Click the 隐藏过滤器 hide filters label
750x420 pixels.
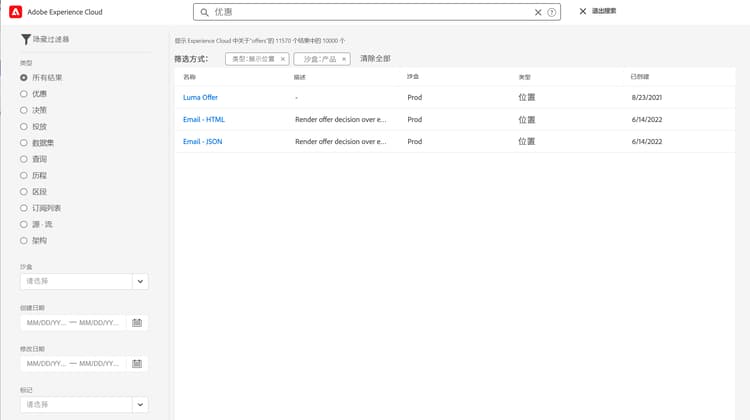(x=51, y=39)
